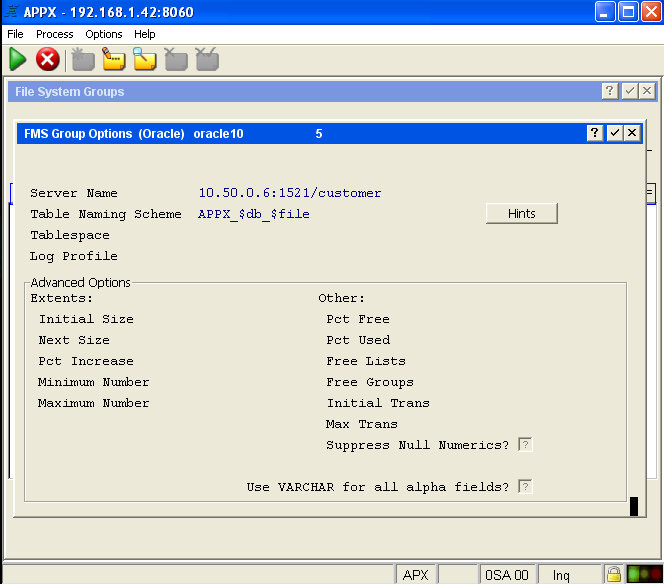Click the Add record icon with asterisk

coord(83,60)
